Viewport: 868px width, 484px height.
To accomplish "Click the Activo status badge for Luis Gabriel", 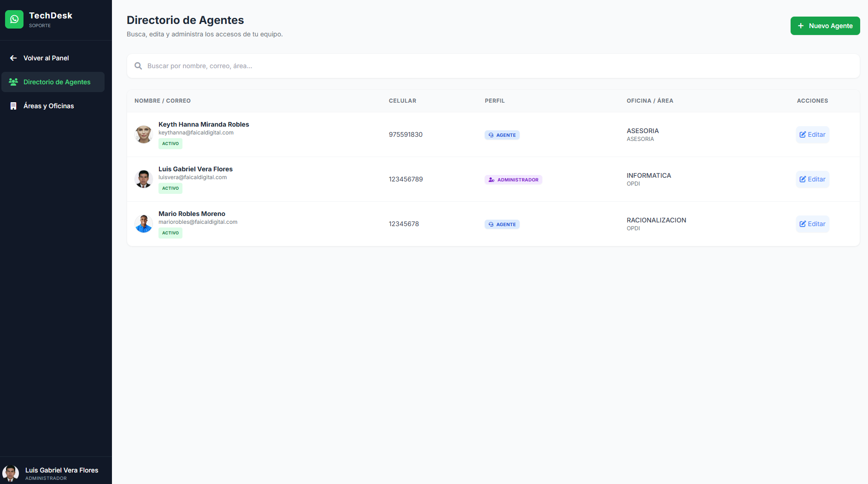I will tap(170, 188).
